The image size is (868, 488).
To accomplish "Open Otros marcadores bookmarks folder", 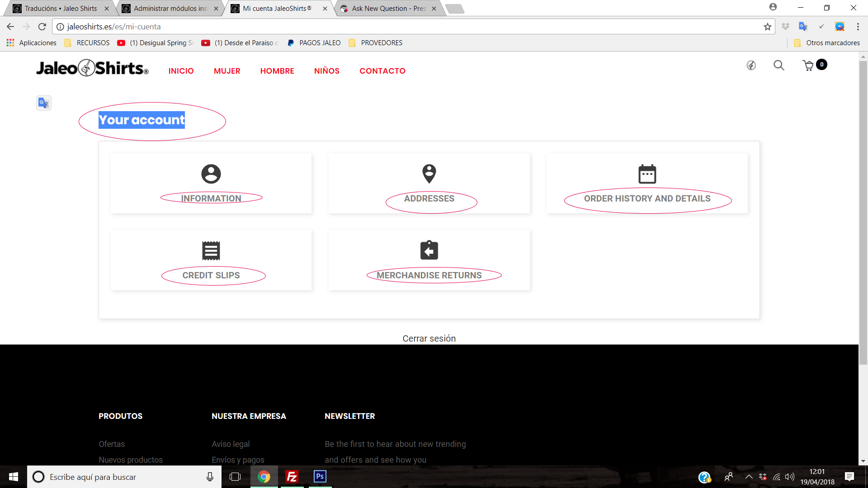I will pyautogui.click(x=827, y=43).
